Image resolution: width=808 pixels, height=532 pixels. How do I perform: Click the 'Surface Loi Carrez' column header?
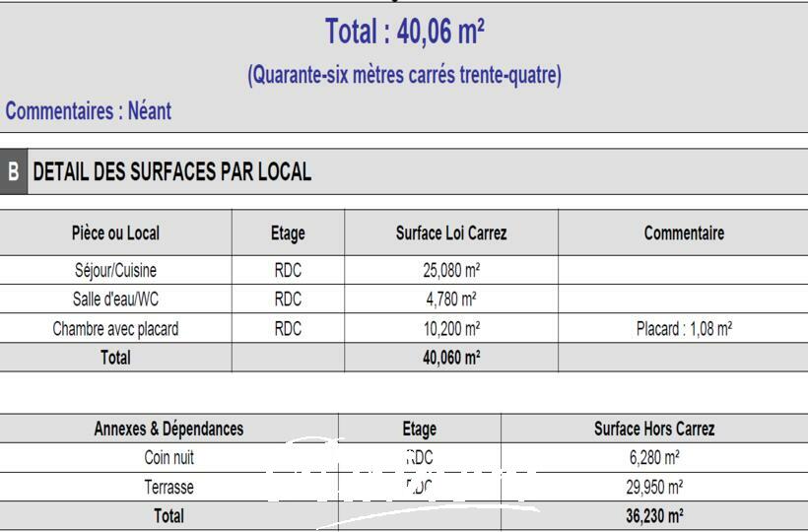pyautogui.click(x=451, y=233)
